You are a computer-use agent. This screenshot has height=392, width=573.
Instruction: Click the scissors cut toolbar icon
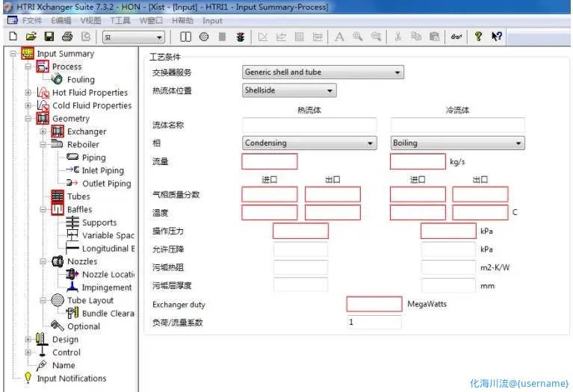[x=398, y=37]
